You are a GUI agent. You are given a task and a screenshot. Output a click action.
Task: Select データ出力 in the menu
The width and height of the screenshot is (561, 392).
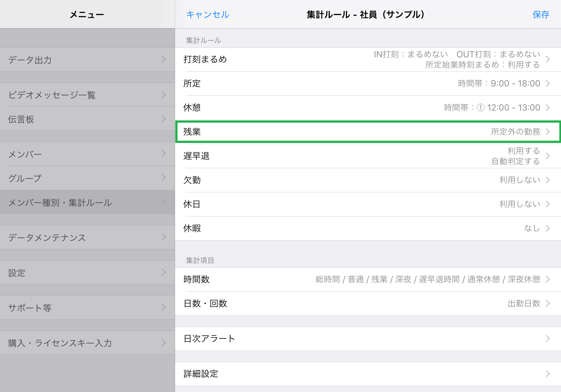(87, 60)
